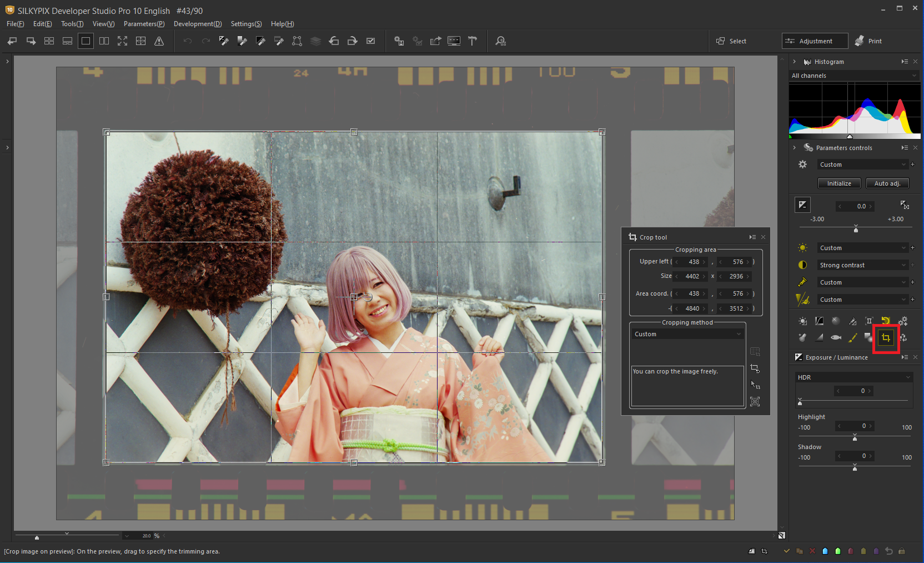Expand left side panel top arrow
924x563 pixels.
pyautogui.click(x=7, y=61)
